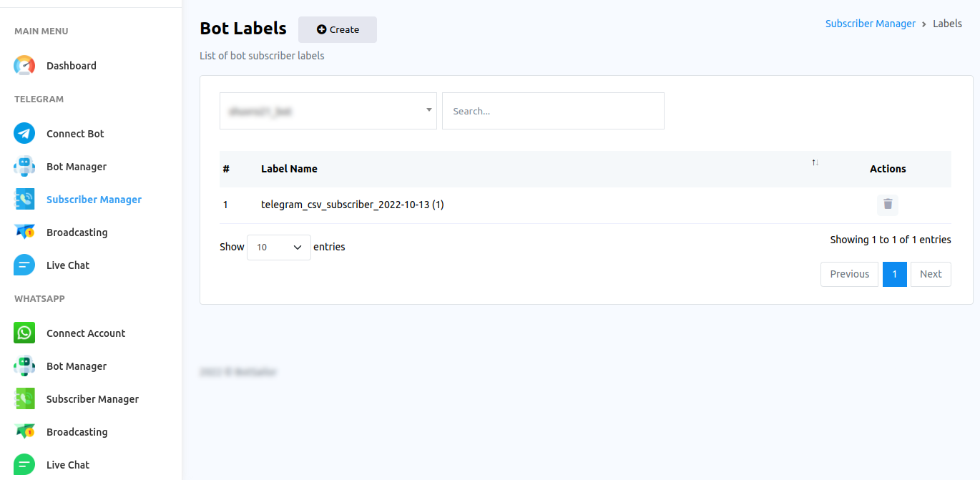The width and height of the screenshot is (980, 480).
Task: Follow Subscriber Manager breadcrumb link
Action: click(870, 24)
